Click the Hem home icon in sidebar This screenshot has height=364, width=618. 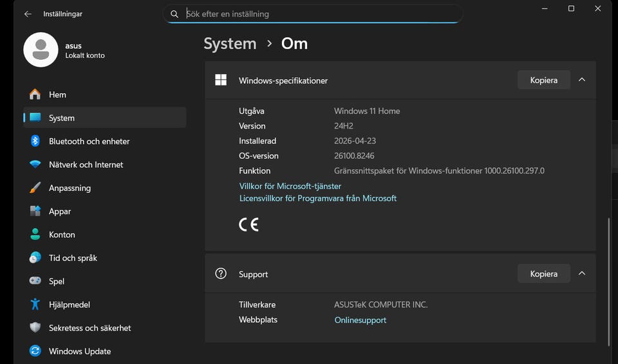[35, 95]
